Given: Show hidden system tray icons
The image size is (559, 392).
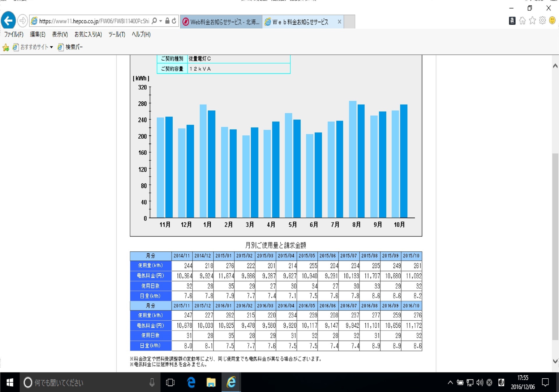Looking at the screenshot, I should click(x=450, y=382).
